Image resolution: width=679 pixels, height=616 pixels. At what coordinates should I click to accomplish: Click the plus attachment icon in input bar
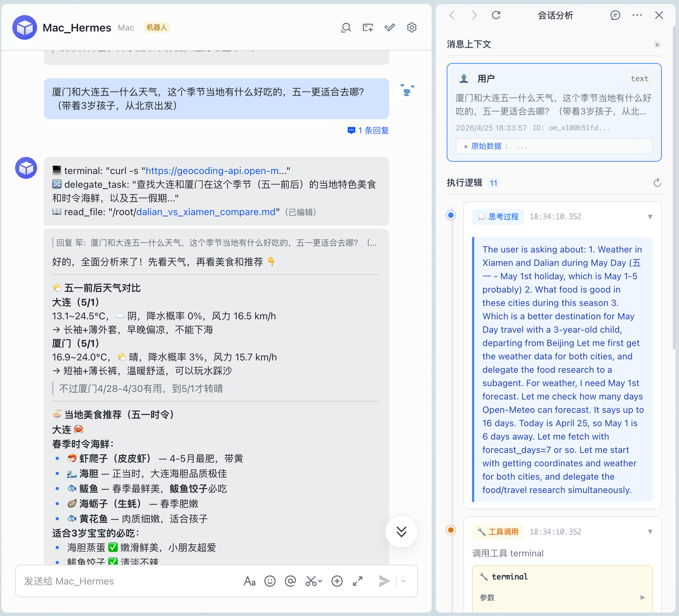337,581
